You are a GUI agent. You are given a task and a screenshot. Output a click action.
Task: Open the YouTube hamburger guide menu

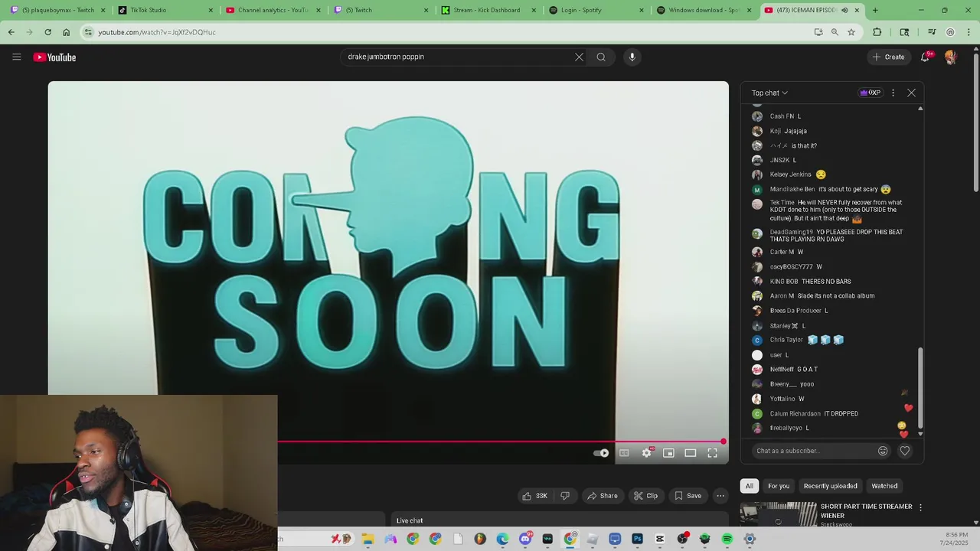point(16,57)
